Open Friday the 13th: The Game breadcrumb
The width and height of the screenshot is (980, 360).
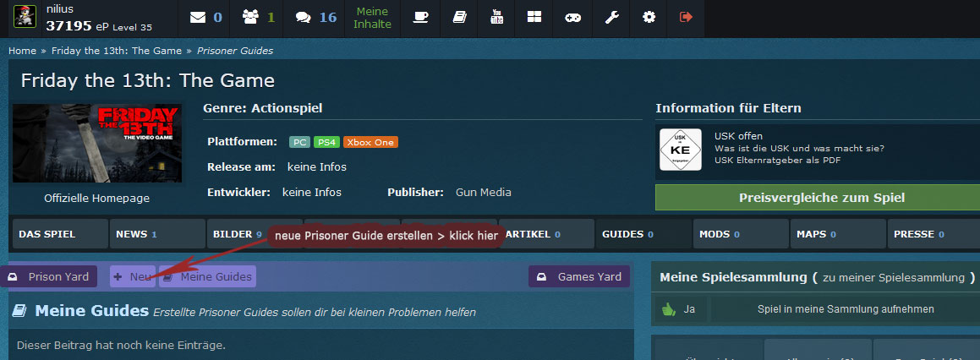tap(116, 51)
